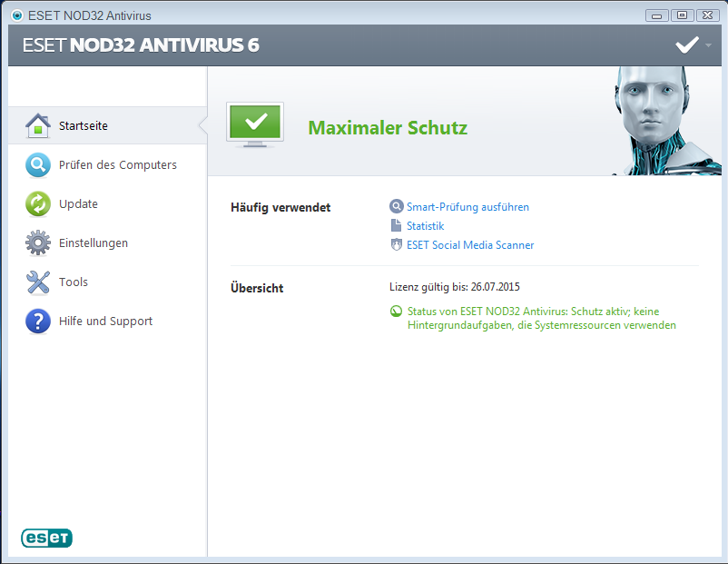Click the magnifier icon beside Smart-Prüfung ausführen
The width and height of the screenshot is (728, 564).
pos(396,206)
